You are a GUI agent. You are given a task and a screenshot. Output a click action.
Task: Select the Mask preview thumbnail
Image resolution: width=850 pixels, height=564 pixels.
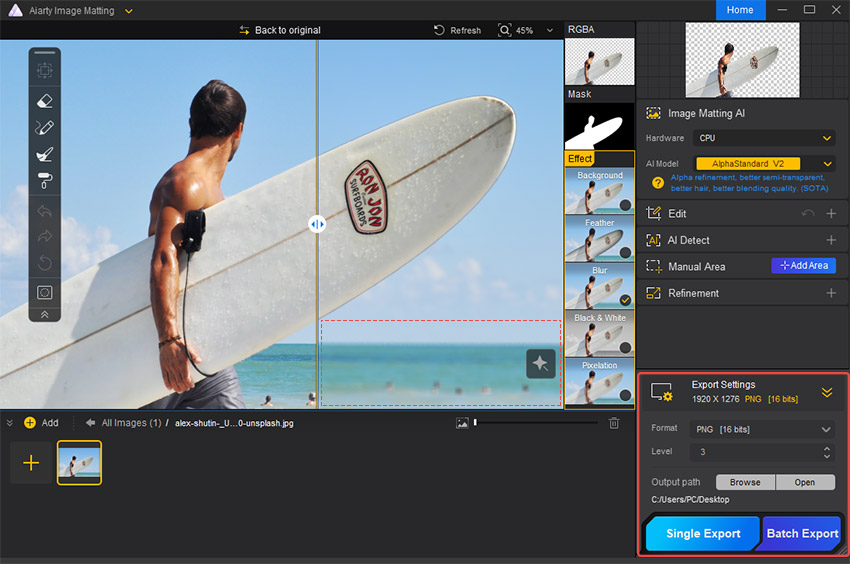click(600, 126)
